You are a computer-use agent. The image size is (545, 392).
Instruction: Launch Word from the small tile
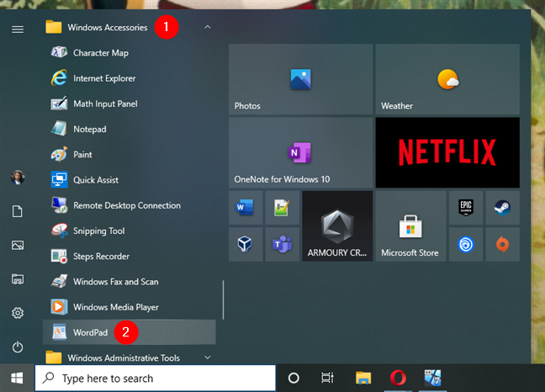coord(246,208)
